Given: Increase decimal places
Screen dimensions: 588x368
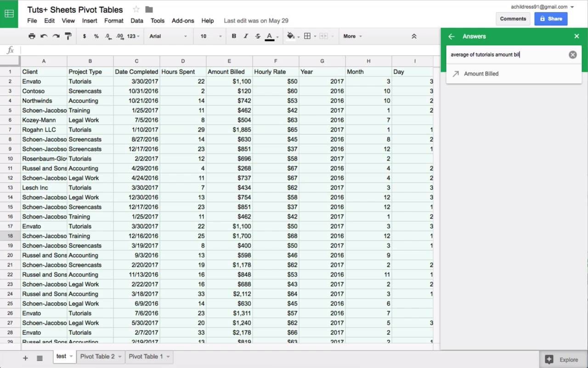Looking at the screenshot, I should 120,36.
